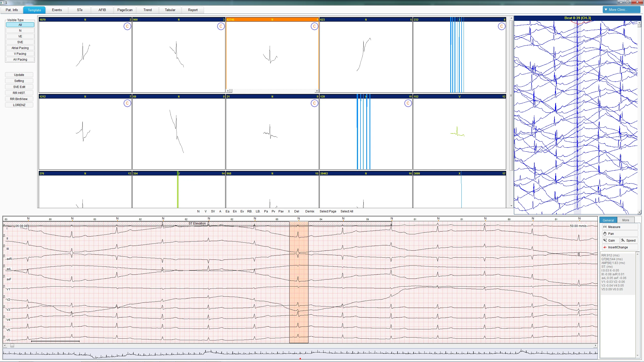Click the C marker in template 1870
644x362 pixels.
tap(127, 26)
